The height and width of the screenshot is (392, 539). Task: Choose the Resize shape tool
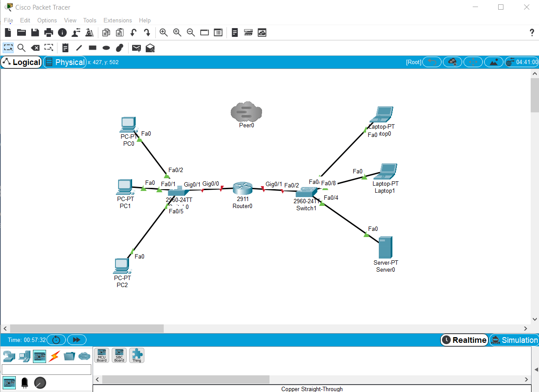click(49, 47)
